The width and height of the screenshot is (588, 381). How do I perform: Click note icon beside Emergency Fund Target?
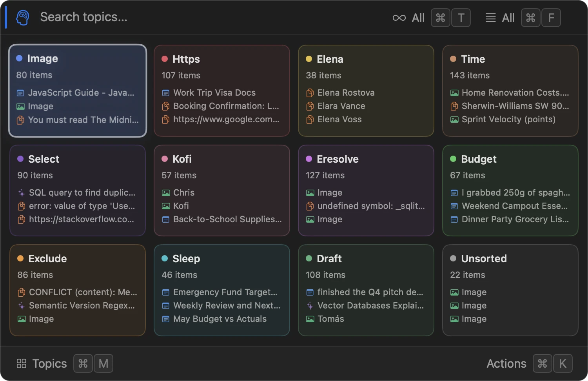(166, 292)
